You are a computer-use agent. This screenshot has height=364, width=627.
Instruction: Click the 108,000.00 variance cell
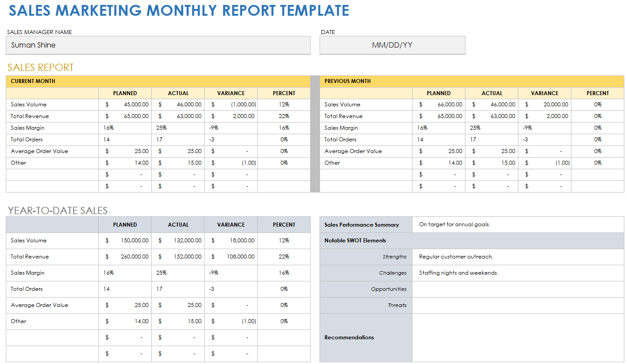(x=231, y=257)
